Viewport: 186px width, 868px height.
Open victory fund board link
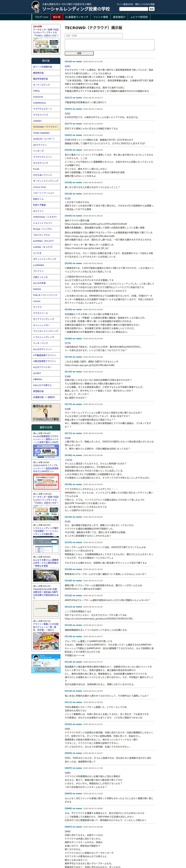46,187
